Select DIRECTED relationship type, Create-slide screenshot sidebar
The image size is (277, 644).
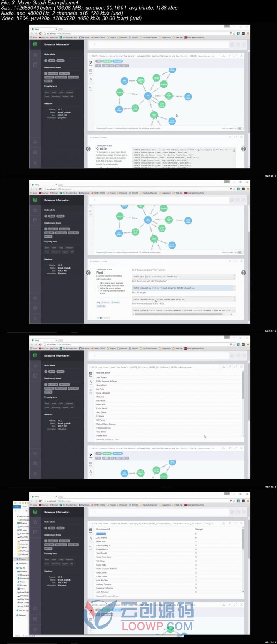(x=64, y=73)
